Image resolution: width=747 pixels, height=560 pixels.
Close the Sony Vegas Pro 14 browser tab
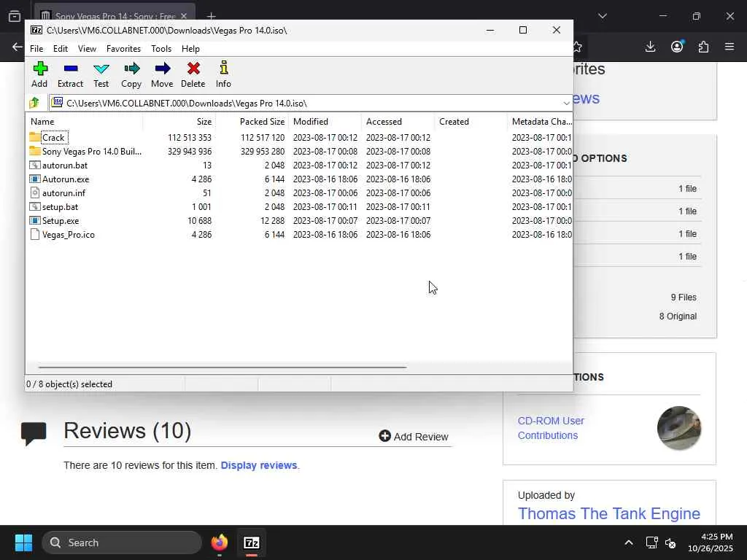click(x=184, y=16)
